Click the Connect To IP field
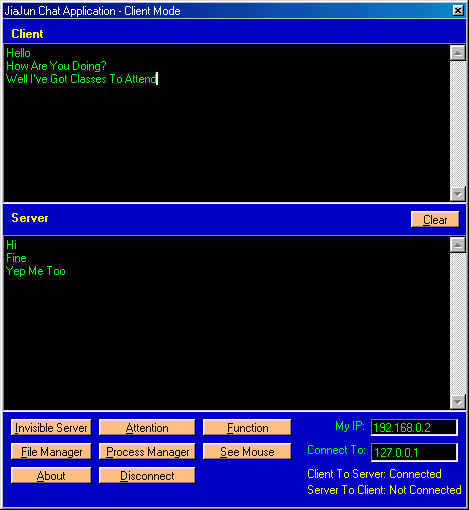469x510 pixels. [414, 452]
